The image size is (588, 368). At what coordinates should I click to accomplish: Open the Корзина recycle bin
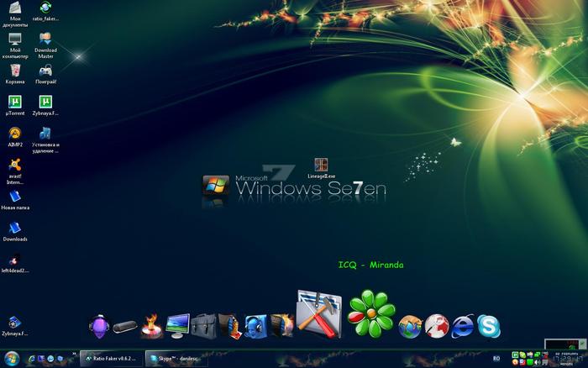coord(14,71)
